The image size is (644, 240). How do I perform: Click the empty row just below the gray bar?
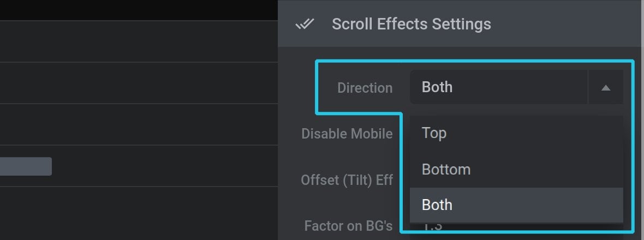coord(139,213)
